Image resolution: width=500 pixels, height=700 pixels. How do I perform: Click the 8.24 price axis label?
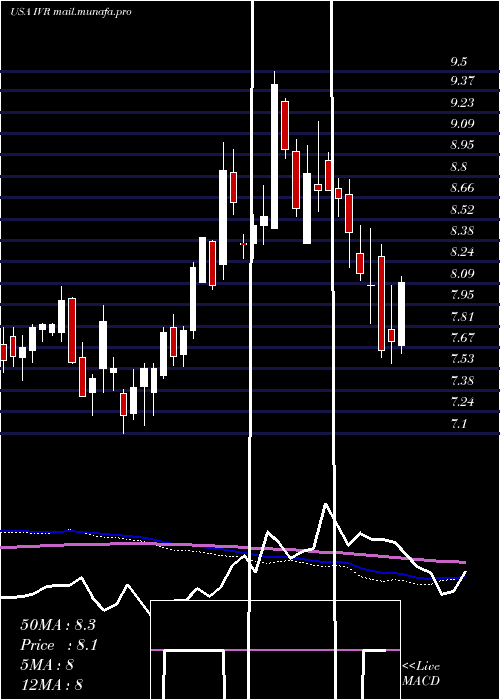462,252
